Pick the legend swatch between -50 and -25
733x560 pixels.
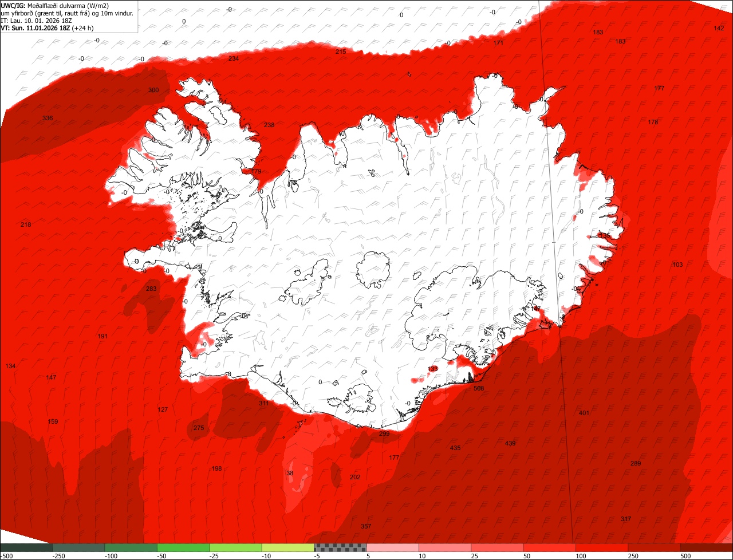(183, 547)
